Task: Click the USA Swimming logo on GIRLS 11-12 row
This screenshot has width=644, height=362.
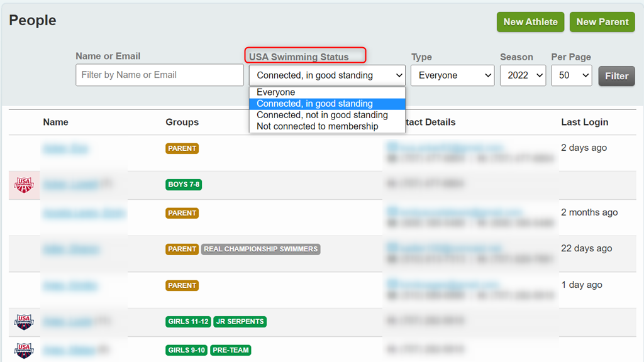Action: (24, 322)
